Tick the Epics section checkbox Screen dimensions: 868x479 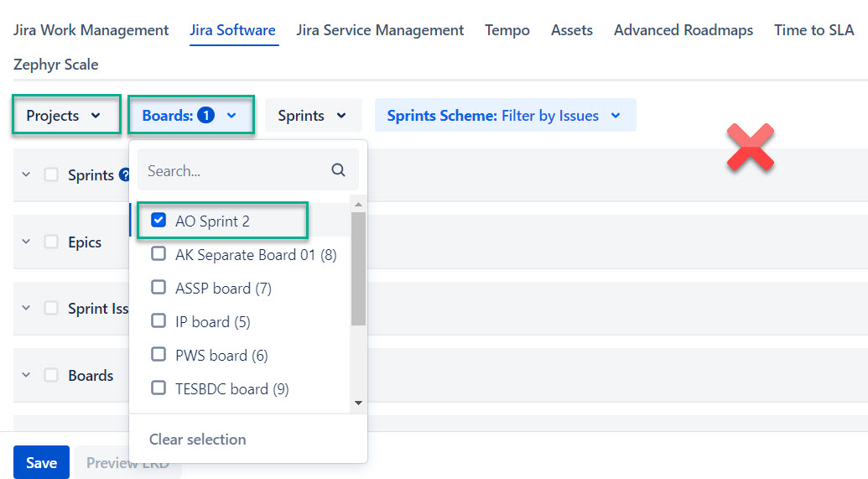52,242
